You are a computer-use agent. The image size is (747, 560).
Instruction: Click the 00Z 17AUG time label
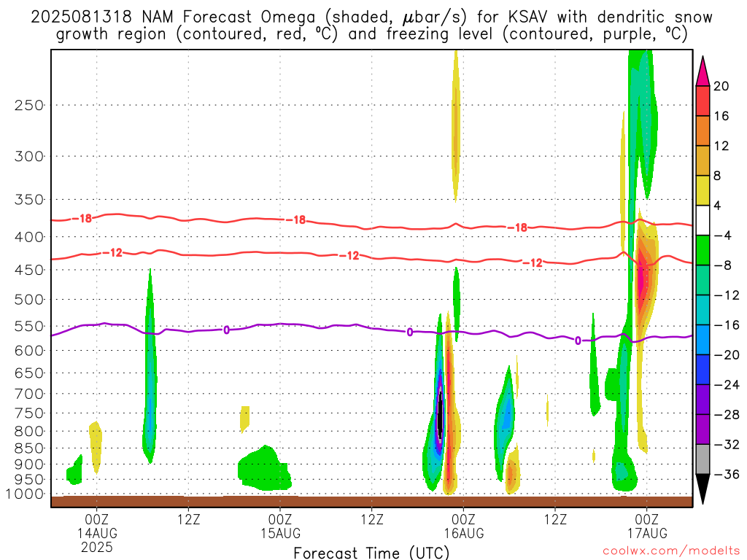(647, 526)
